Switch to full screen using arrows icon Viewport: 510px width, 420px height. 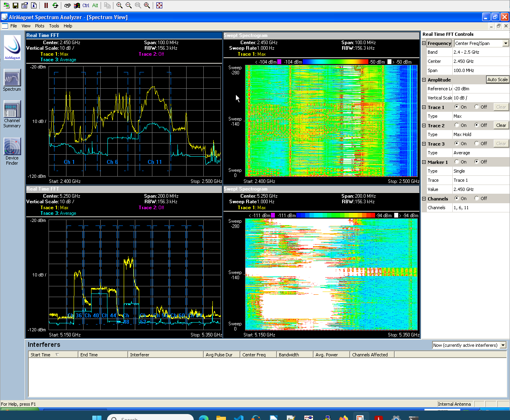pos(159,5)
